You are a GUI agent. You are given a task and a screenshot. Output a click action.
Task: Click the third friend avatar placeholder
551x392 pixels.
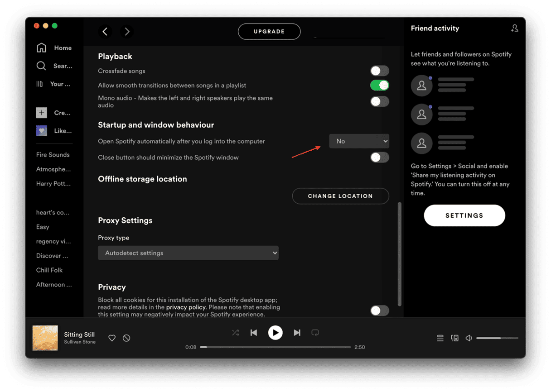[x=422, y=143]
